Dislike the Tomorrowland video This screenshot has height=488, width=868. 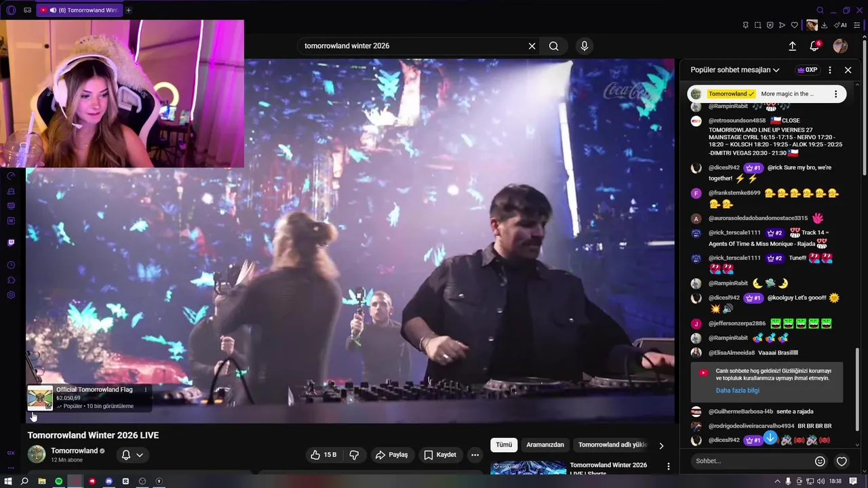tap(354, 455)
